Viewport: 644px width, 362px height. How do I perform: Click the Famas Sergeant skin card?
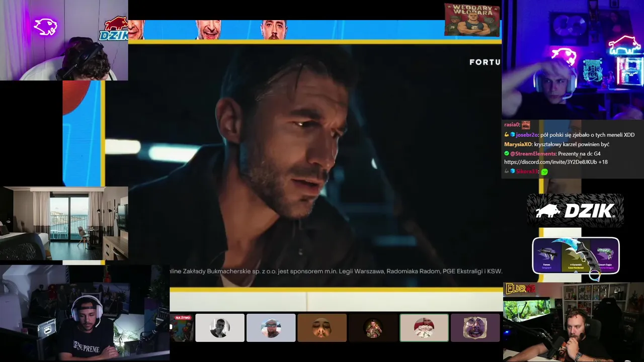click(547, 256)
